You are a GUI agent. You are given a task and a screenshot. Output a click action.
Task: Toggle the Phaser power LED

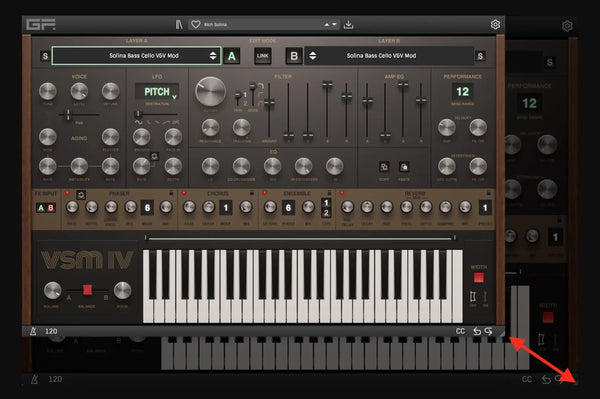pyautogui.click(x=67, y=193)
